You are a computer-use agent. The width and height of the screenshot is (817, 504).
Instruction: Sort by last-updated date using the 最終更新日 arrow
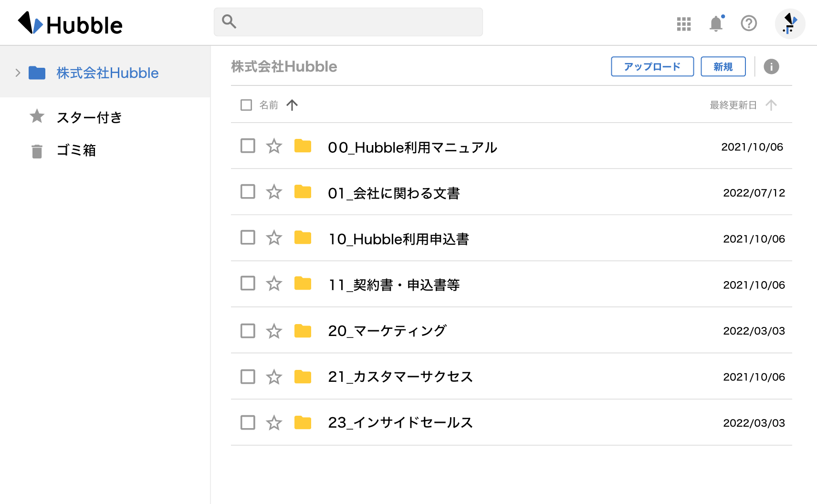click(x=771, y=105)
